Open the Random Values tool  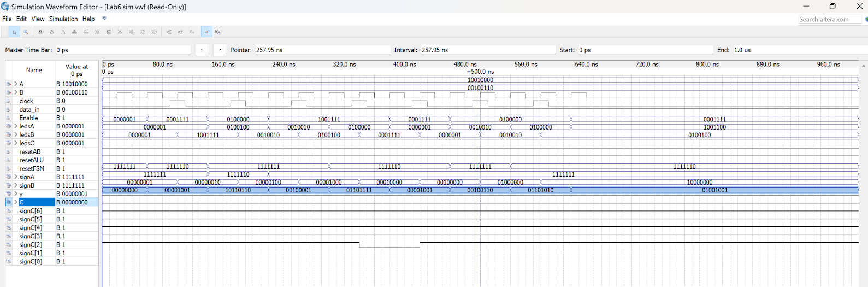(155, 32)
